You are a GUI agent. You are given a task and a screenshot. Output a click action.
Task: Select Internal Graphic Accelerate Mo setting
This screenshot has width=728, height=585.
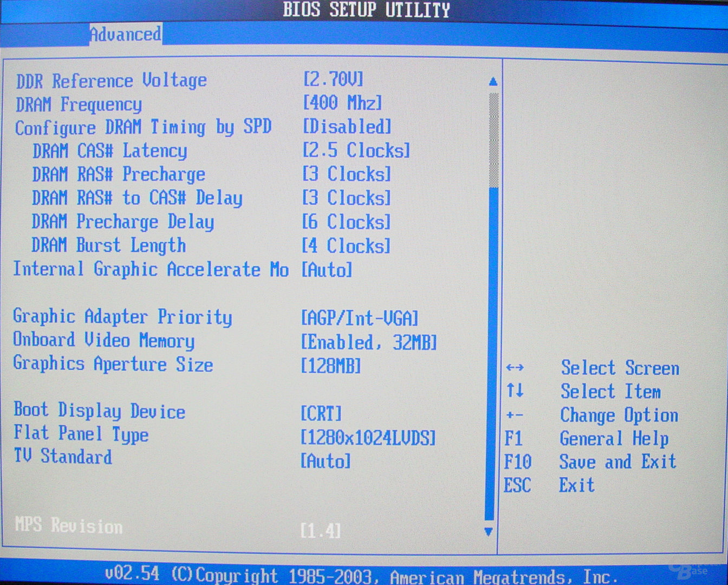151,269
